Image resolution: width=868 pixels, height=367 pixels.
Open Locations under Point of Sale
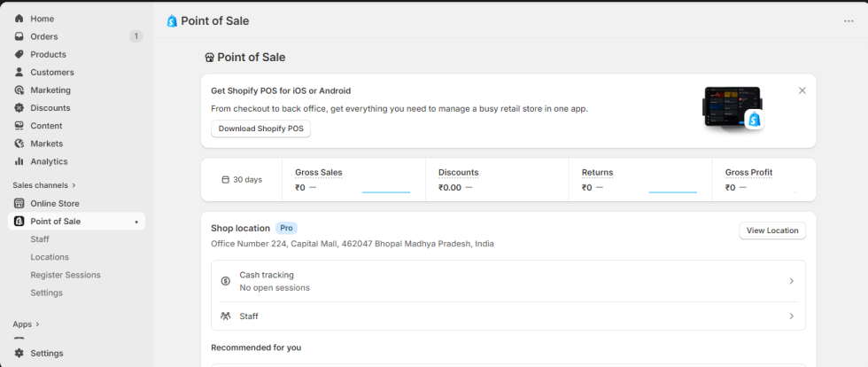[x=50, y=257]
